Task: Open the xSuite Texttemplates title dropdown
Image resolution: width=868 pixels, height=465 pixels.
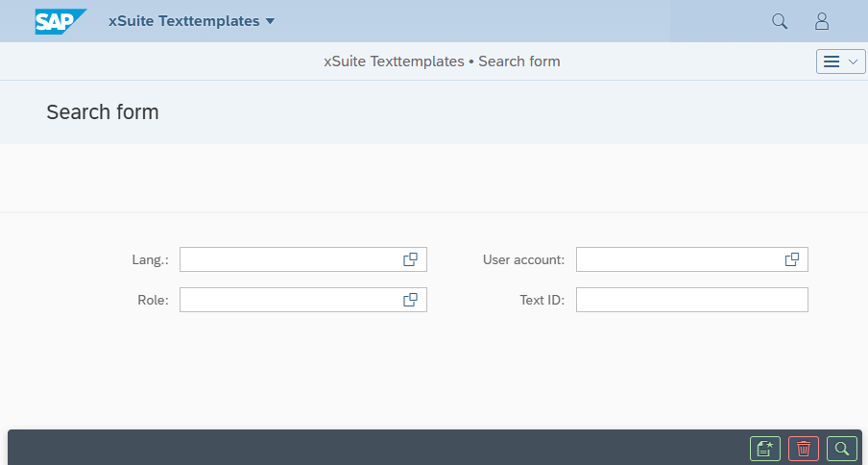Action: pyautogui.click(x=191, y=21)
